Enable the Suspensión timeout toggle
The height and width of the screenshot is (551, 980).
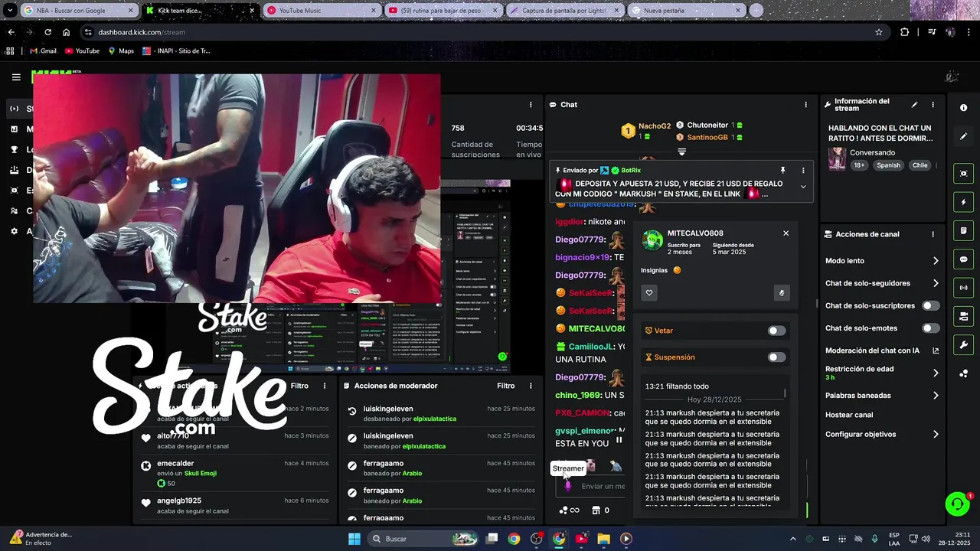776,357
